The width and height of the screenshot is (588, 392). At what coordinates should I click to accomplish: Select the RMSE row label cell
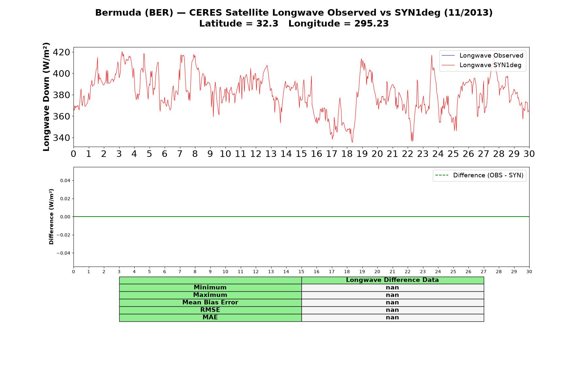(x=210, y=310)
